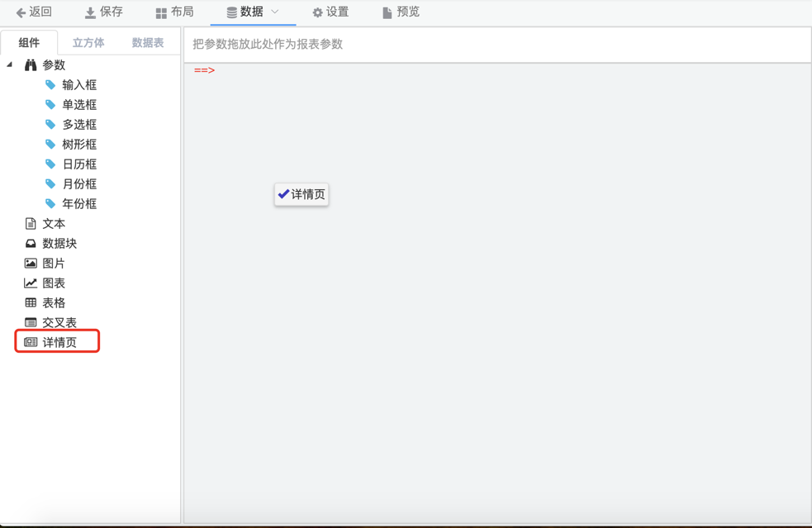Image resolution: width=812 pixels, height=528 pixels.
Task: Select the 输入框 component
Action: pyautogui.click(x=79, y=84)
